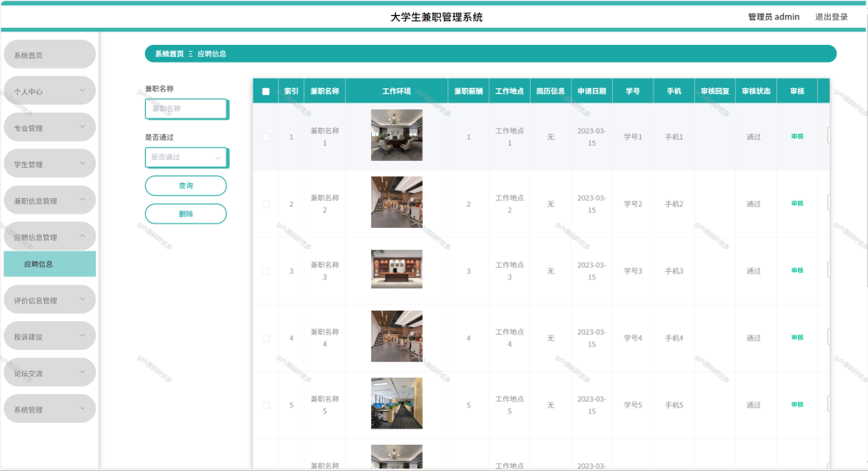The height and width of the screenshot is (471, 868).
Task: Expand the 论坛交流 menu chevron
Action: (x=82, y=372)
